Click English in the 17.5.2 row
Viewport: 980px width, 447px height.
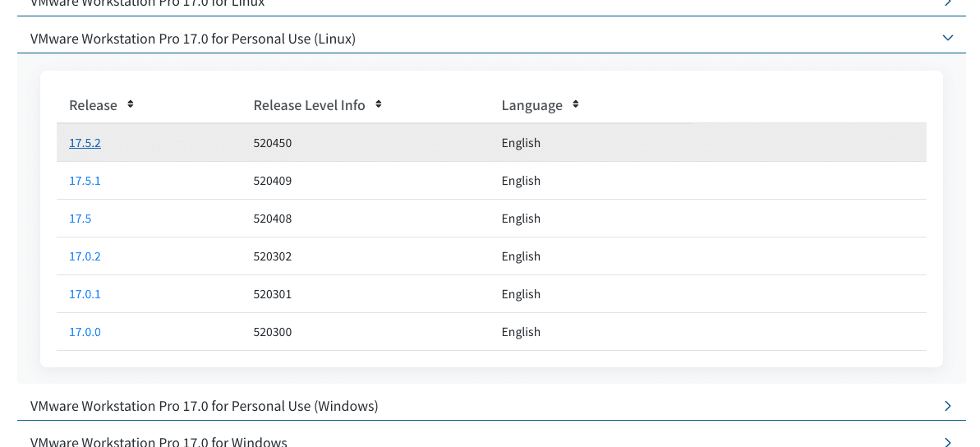pos(521,143)
